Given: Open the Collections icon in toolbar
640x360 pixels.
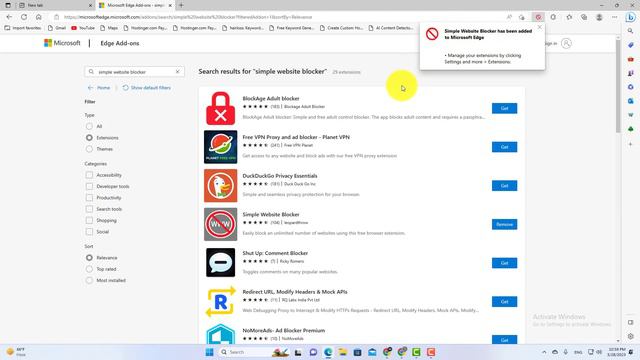Looking at the screenshot, I should [584, 17].
